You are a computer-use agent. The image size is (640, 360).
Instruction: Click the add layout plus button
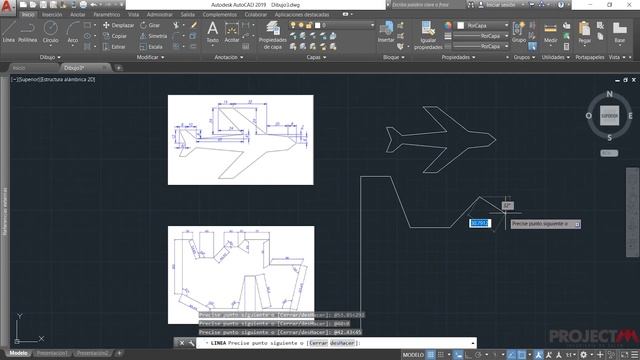pyautogui.click(x=119, y=353)
